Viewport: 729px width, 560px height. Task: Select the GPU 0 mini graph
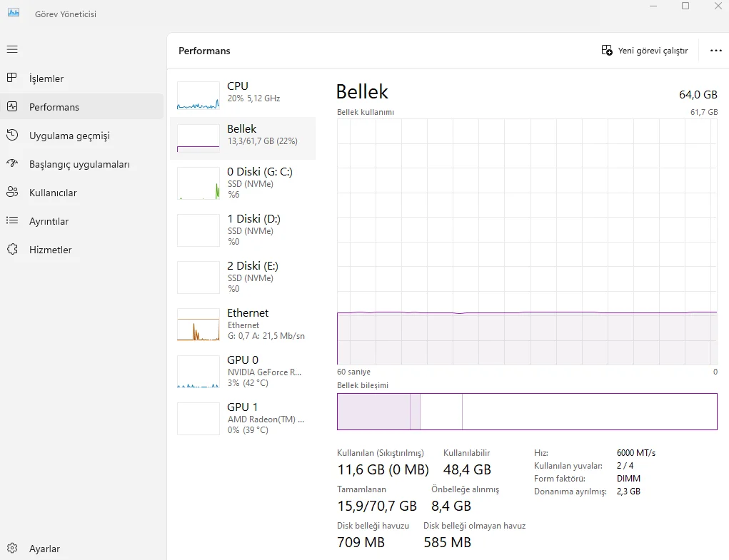[x=198, y=372]
